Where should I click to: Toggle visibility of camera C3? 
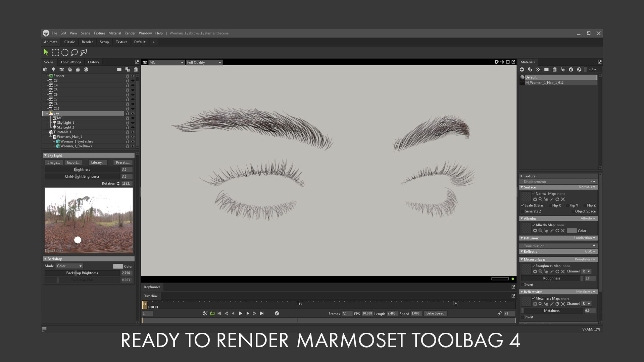point(133,81)
